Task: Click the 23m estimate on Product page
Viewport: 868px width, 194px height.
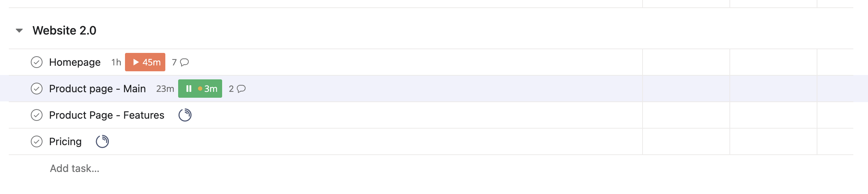Action: pyautogui.click(x=165, y=89)
